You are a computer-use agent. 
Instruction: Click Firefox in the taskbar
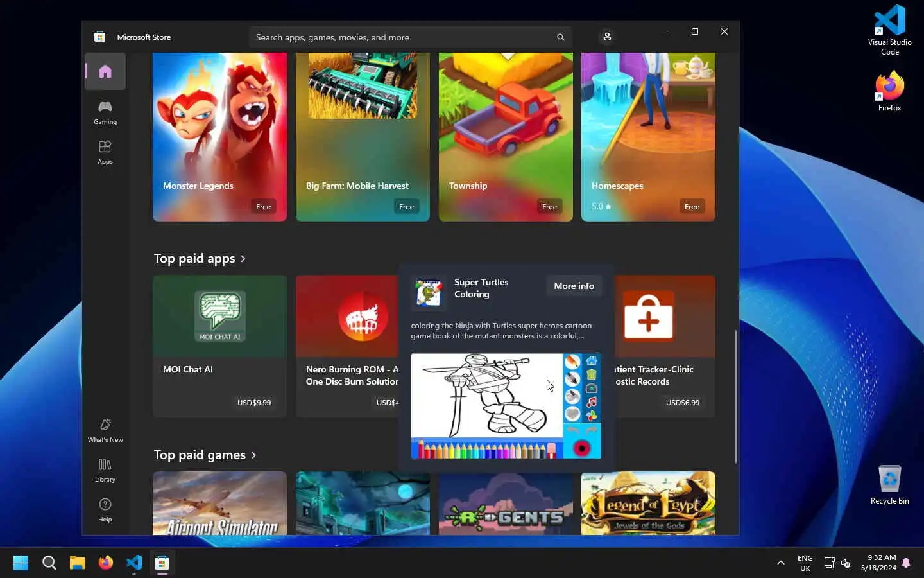pos(105,563)
